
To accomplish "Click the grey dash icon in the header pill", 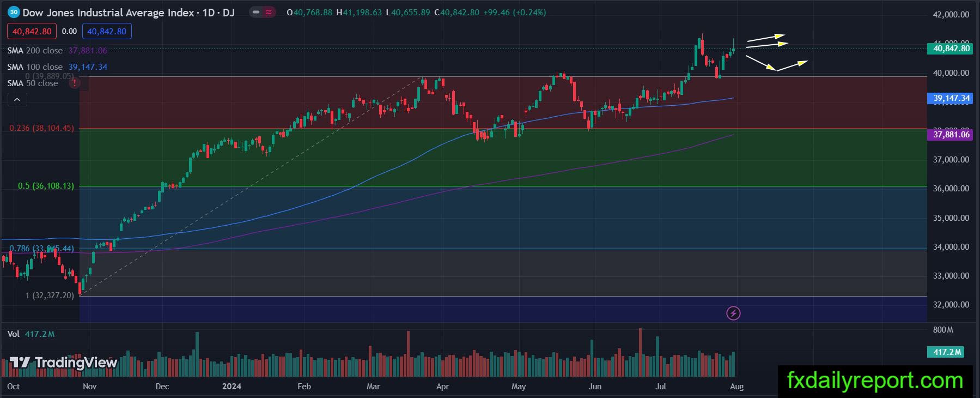I will coord(256,12).
